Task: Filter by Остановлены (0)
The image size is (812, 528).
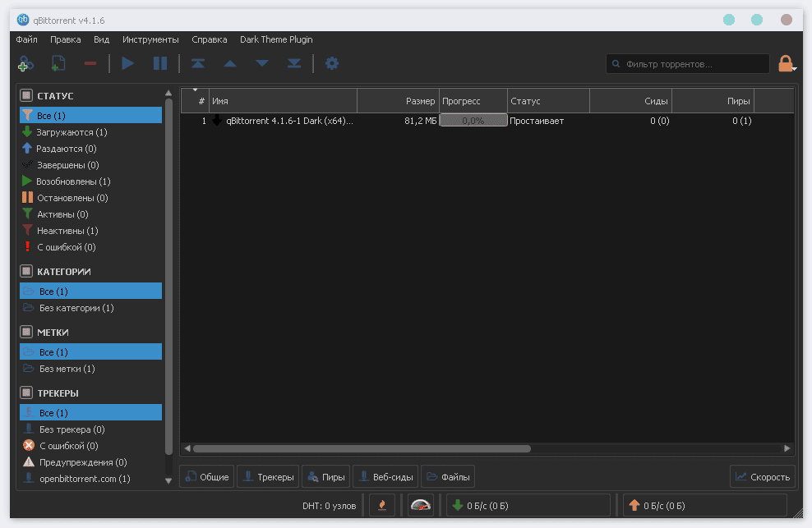Action: (90, 198)
